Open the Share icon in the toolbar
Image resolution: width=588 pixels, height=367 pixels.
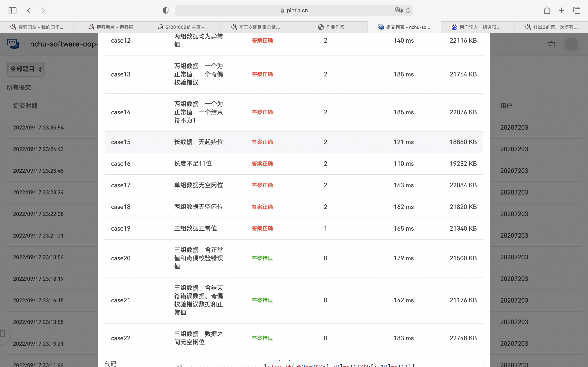547,10
